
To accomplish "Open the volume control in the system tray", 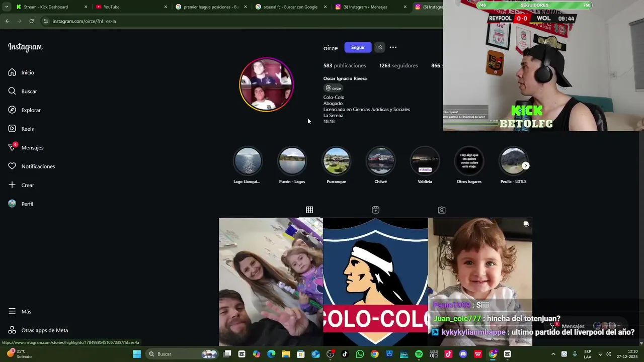I will point(608,354).
